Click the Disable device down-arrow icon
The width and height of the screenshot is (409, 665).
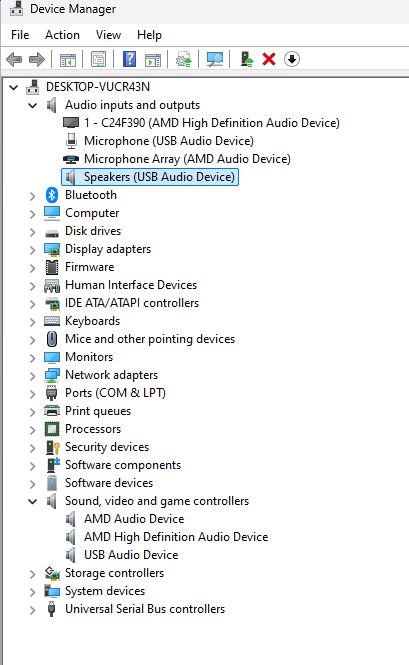292,59
